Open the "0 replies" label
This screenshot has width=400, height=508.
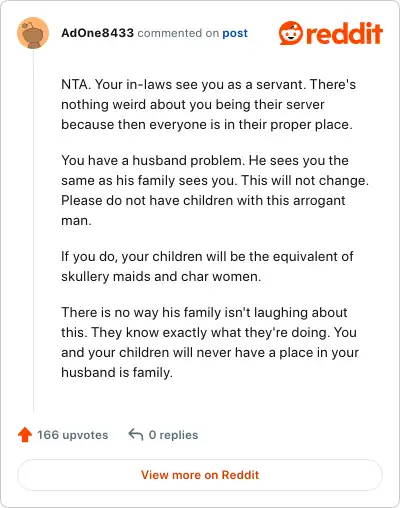(173, 435)
